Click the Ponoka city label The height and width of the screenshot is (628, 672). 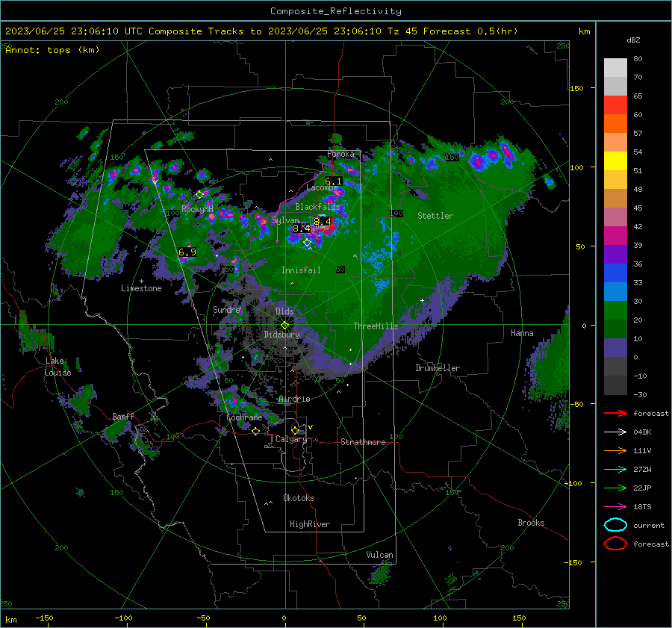pos(340,154)
